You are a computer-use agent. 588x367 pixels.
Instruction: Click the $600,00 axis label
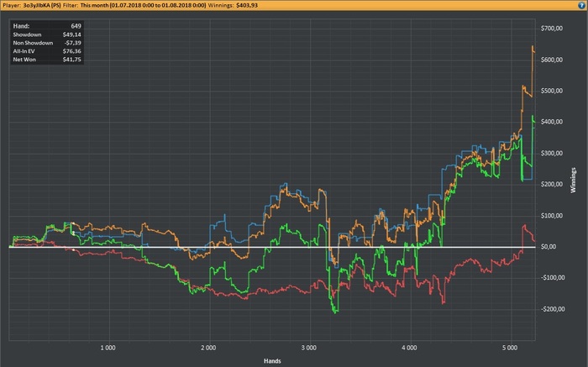click(x=552, y=60)
